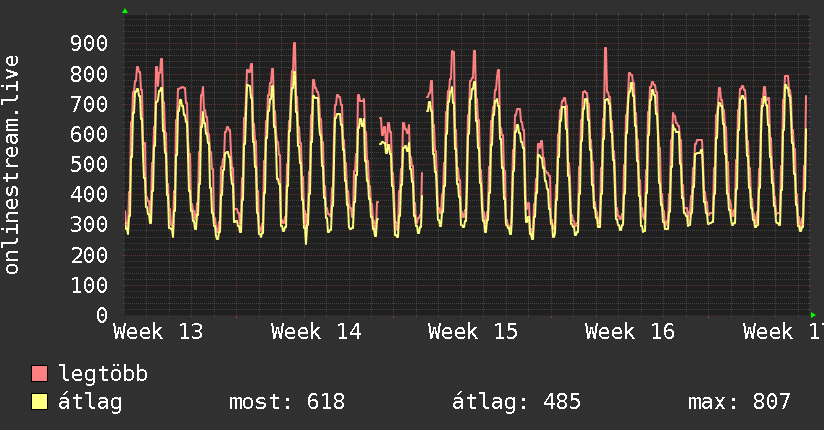The width and height of the screenshot is (824, 430).
Task: Select the 'átlag: 485' statistic
Action: 517,402
